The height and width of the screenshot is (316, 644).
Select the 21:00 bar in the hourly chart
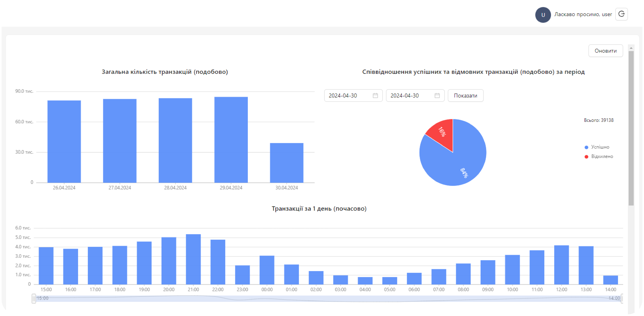[193, 260]
